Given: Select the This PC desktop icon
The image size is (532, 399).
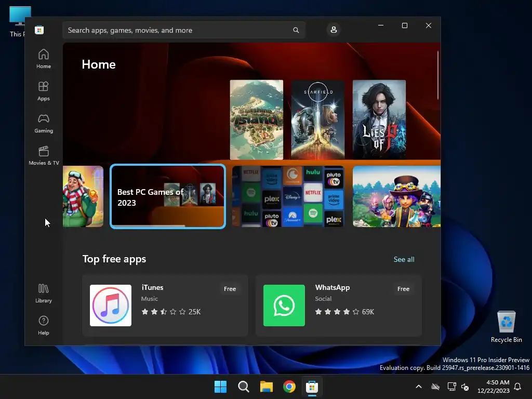Looking at the screenshot, I should 17,21.
